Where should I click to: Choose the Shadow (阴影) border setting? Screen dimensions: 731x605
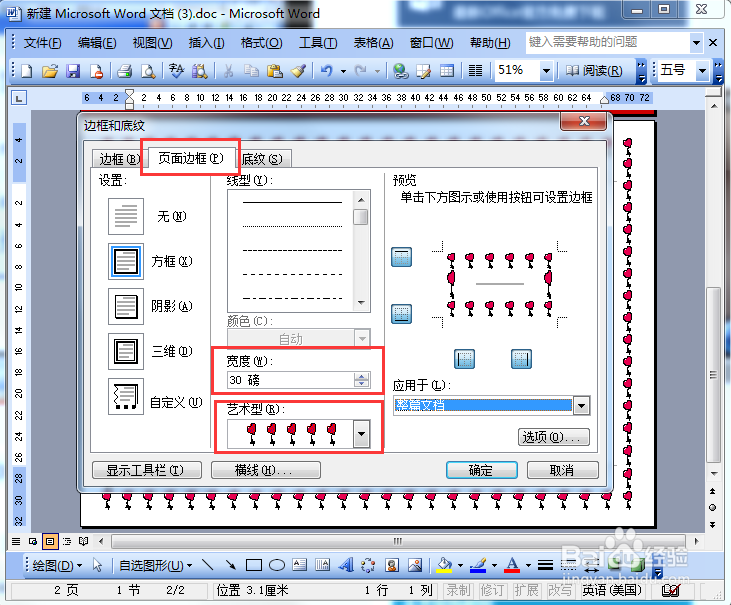pos(126,306)
